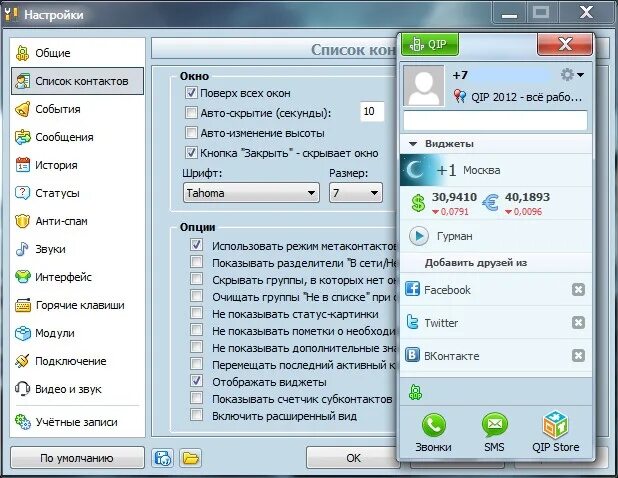Enable Скрывать группы checkbox
Image resolution: width=618 pixels, height=478 pixels.
pyautogui.click(x=196, y=279)
